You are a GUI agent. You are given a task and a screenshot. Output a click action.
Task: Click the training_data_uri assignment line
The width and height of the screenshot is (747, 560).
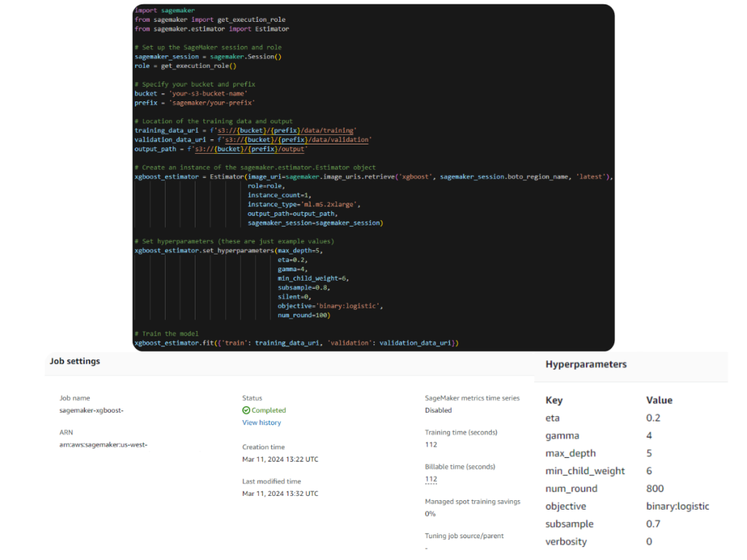pyautogui.click(x=245, y=131)
